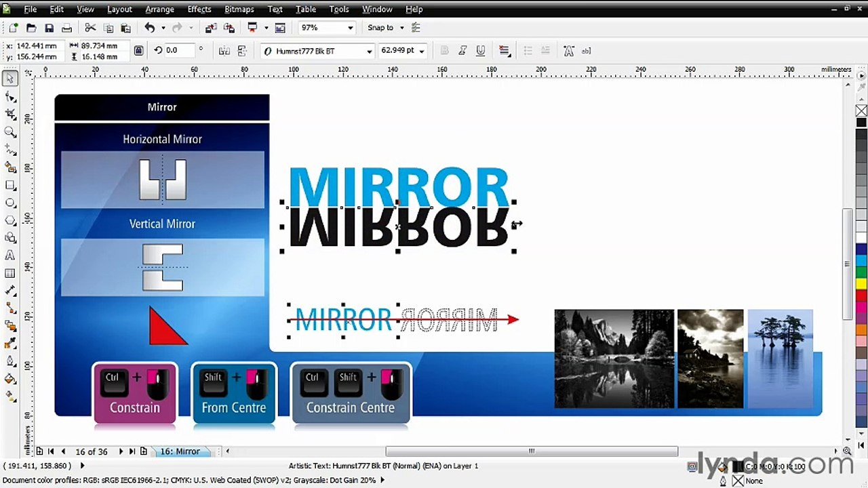The image size is (868, 488).
Task: Click the Print icon in toolbar
Action: (x=66, y=28)
